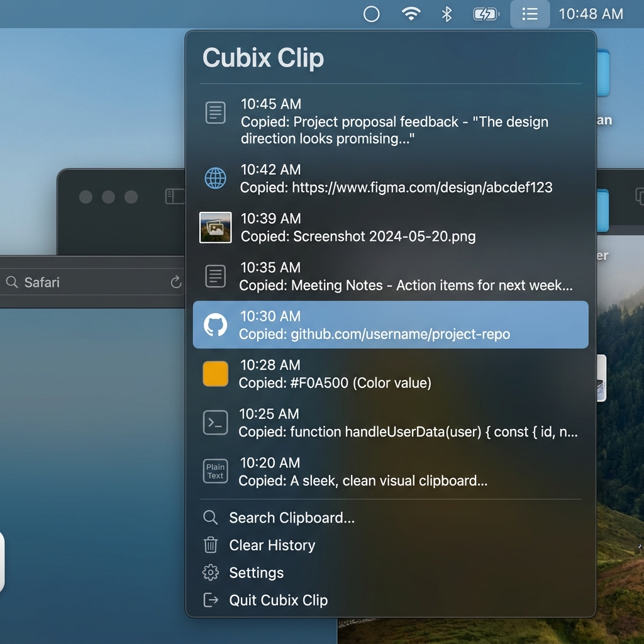Click the 10:42 AM timestamp text
Viewport: 644px width, 644px height.
(270, 169)
